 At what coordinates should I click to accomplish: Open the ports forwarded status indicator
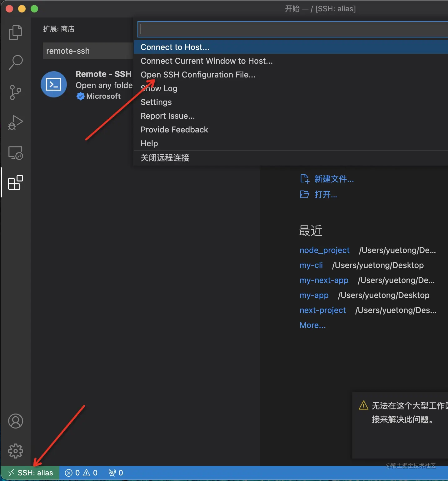(116, 473)
